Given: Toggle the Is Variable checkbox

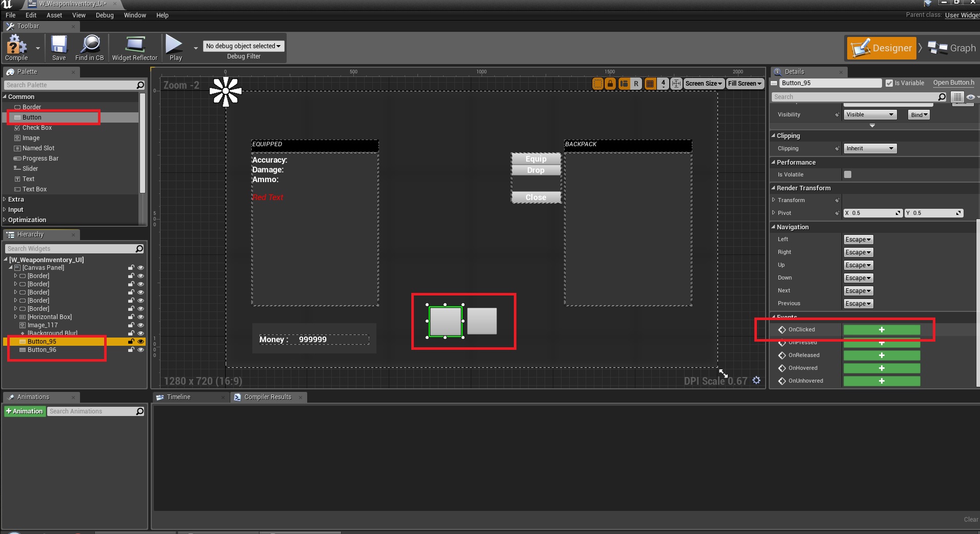Looking at the screenshot, I should (889, 83).
